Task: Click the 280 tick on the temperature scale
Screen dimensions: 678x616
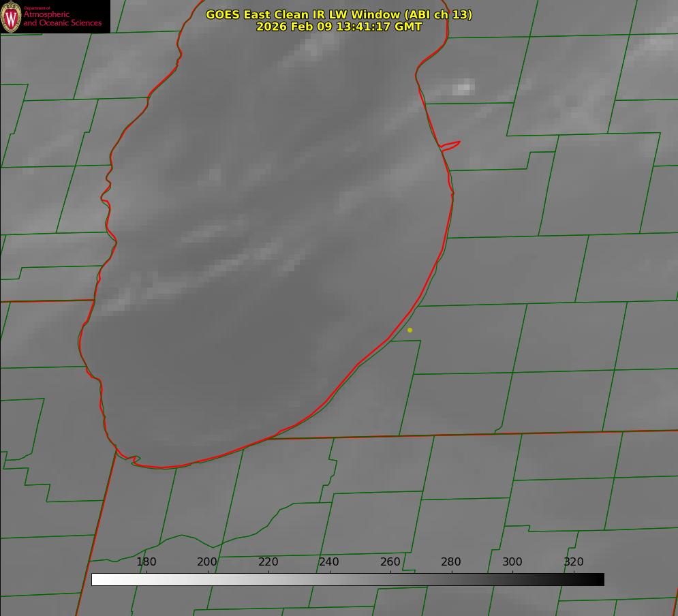Action: pyautogui.click(x=451, y=562)
